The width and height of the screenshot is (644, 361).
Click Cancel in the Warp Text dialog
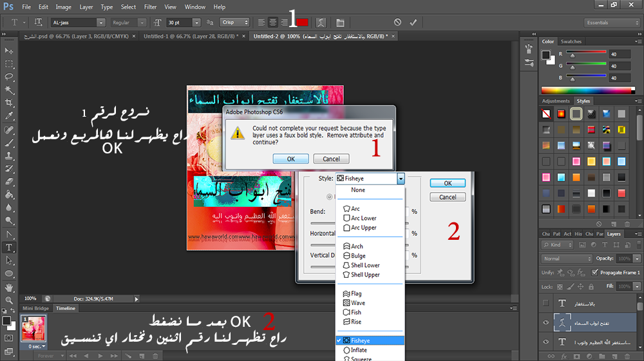[x=448, y=197]
